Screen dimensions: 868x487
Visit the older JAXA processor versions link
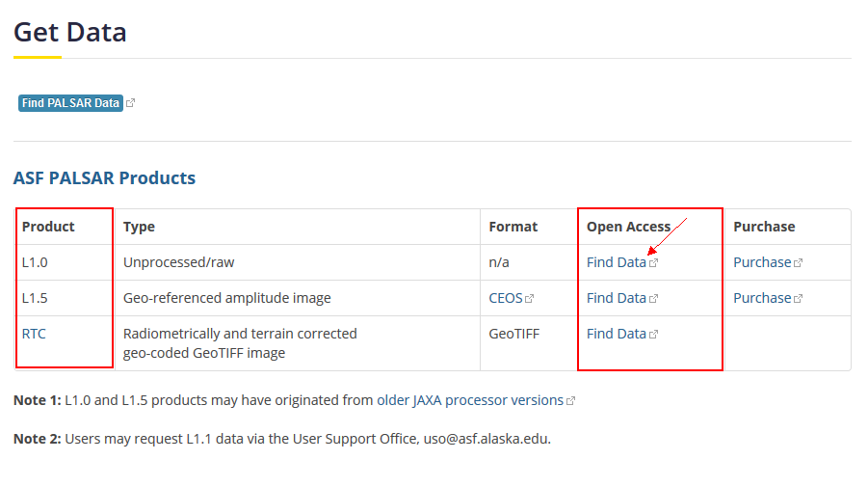470,400
